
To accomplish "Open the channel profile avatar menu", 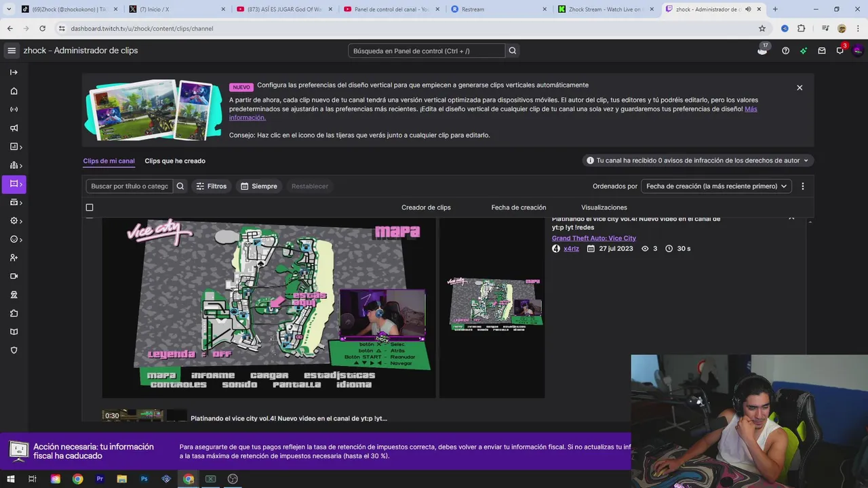I will point(858,50).
